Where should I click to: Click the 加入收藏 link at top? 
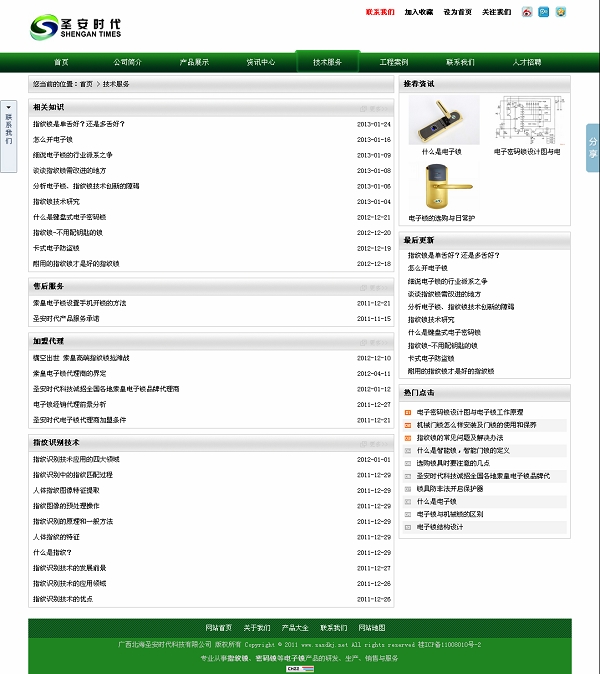coord(419,13)
